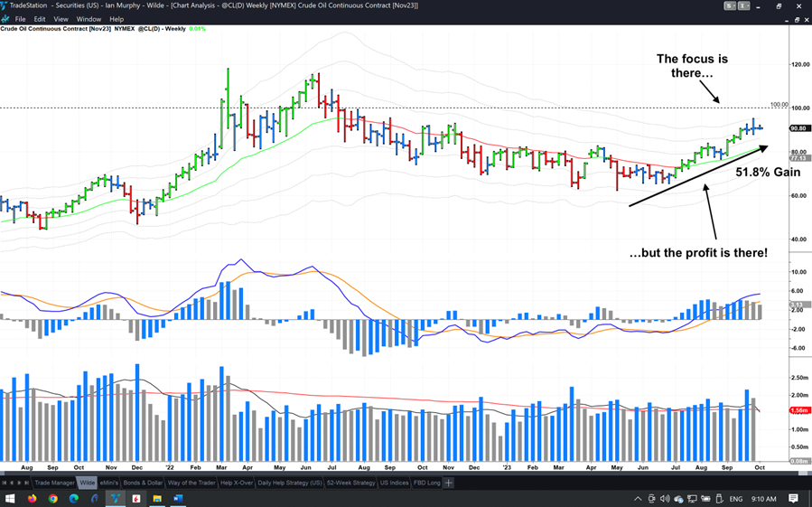Click the S status indicator in title bar

(x=728, y=6)
